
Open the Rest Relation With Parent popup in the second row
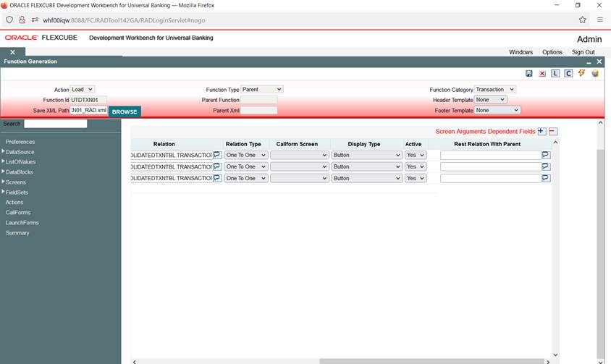(546, 166)
